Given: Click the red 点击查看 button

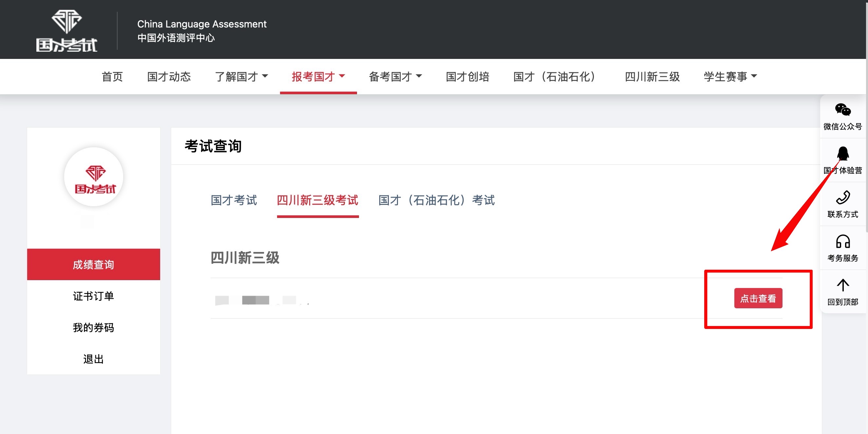Looking at the screenshot, I should pyautogui.click(x=758, y=298).
